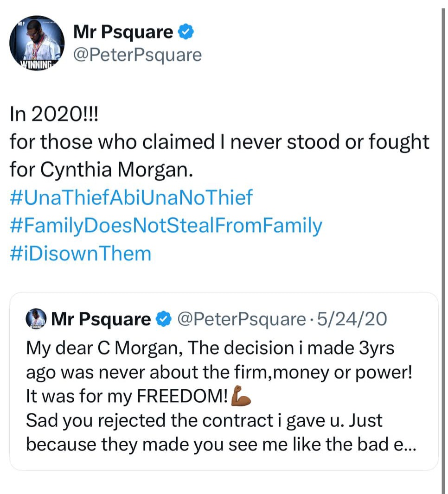Open quoted tweet via "Sad you rejected" line
This screenshot has height=494, width=448.
click(x=204, y=420)
